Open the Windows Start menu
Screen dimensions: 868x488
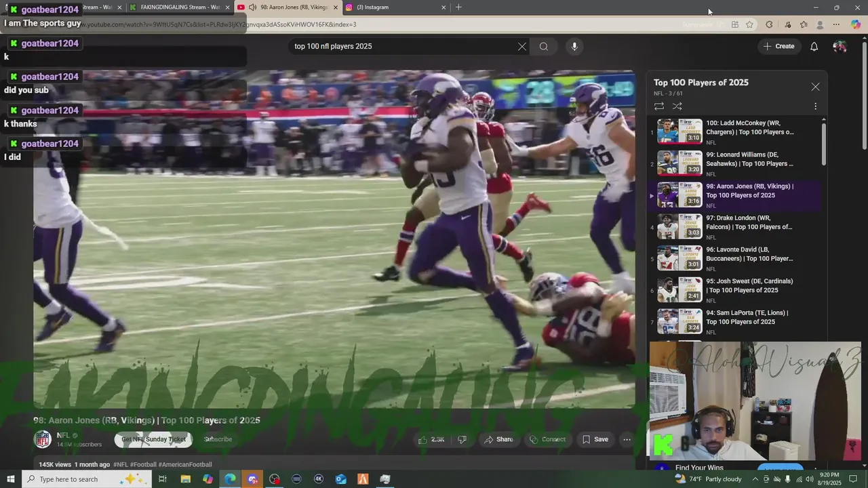coord(11,479)
